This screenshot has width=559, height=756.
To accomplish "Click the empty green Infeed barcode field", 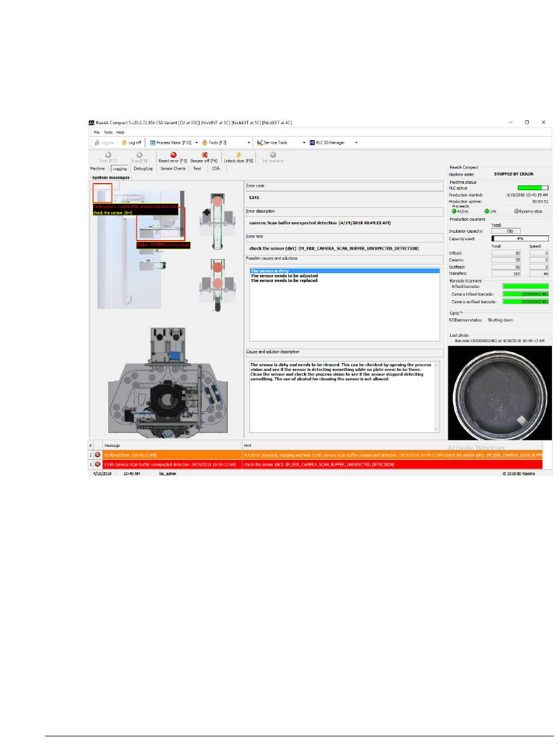I will coord(525,286).
